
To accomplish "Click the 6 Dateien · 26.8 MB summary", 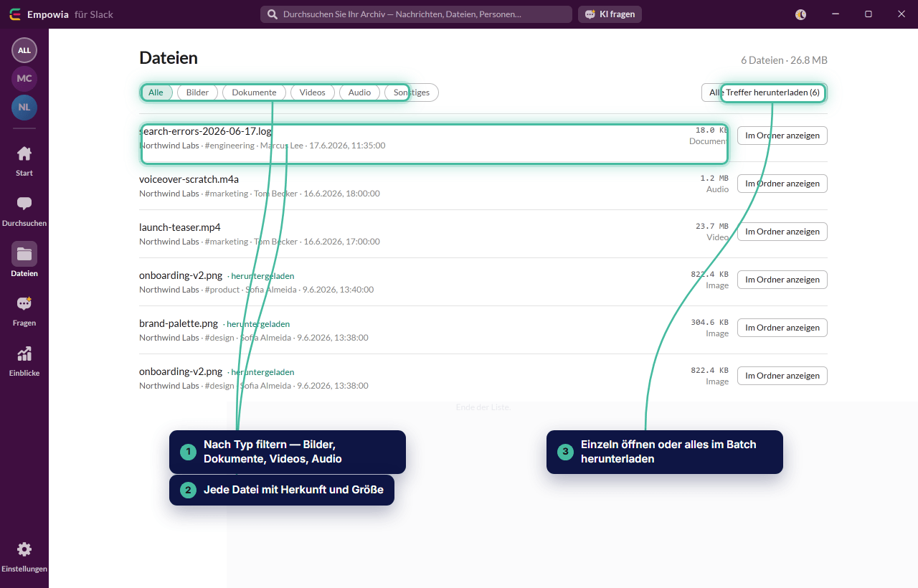I will [x=784, y=60].
